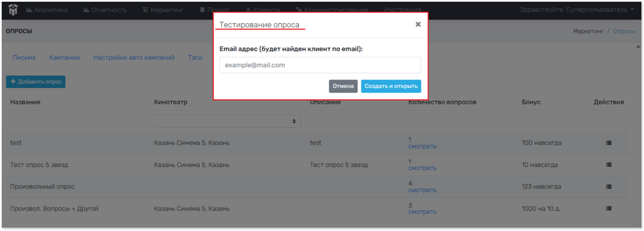This screenshot has width=644, height=231.
Task: Open actions icon for Тест опрос 5 звезд
Action: [x=608, y=165]
